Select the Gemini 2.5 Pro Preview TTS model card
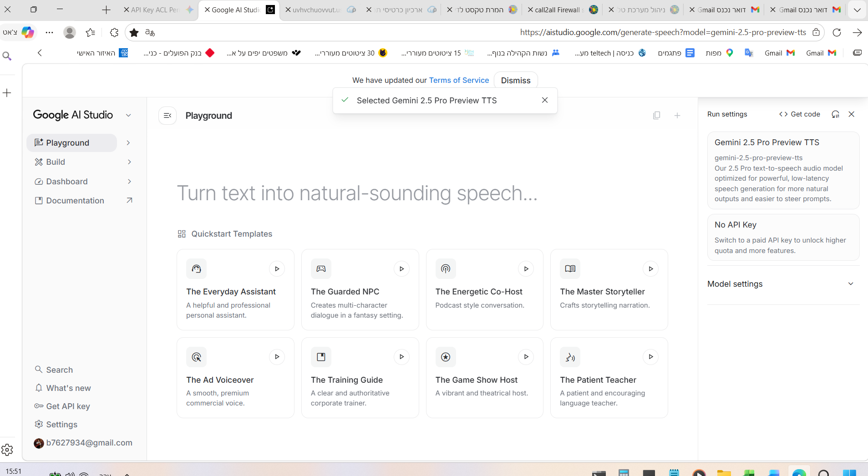 coord(783,170)
